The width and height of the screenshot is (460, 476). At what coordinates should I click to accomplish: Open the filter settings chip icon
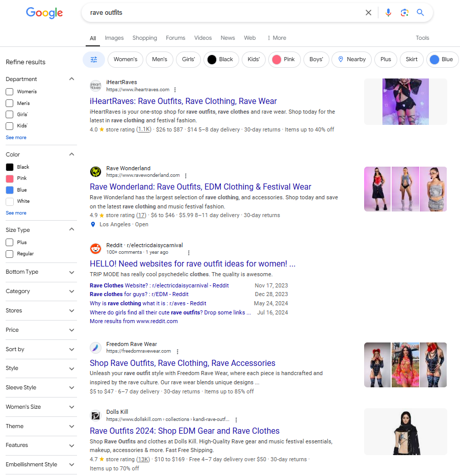click(94, 60)
